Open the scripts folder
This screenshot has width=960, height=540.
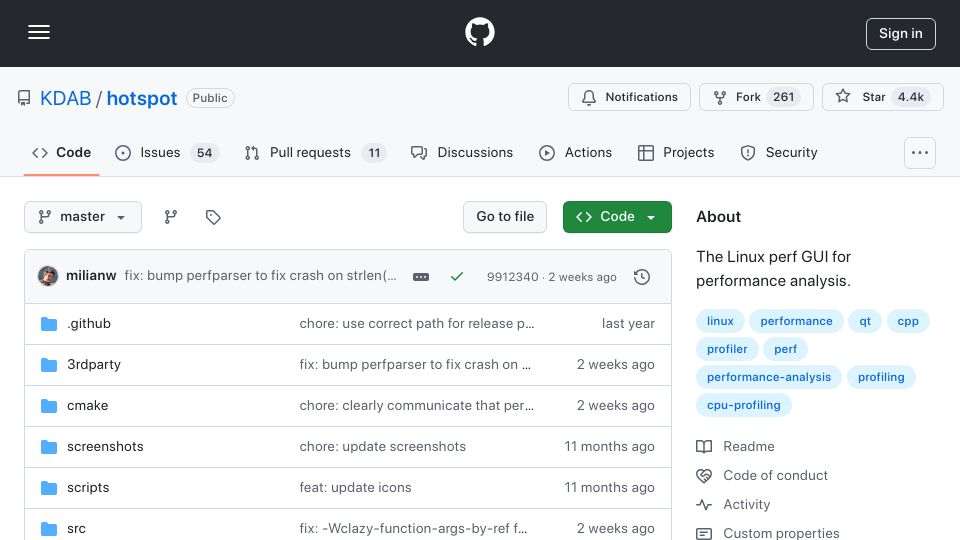(x=88, y=487)
